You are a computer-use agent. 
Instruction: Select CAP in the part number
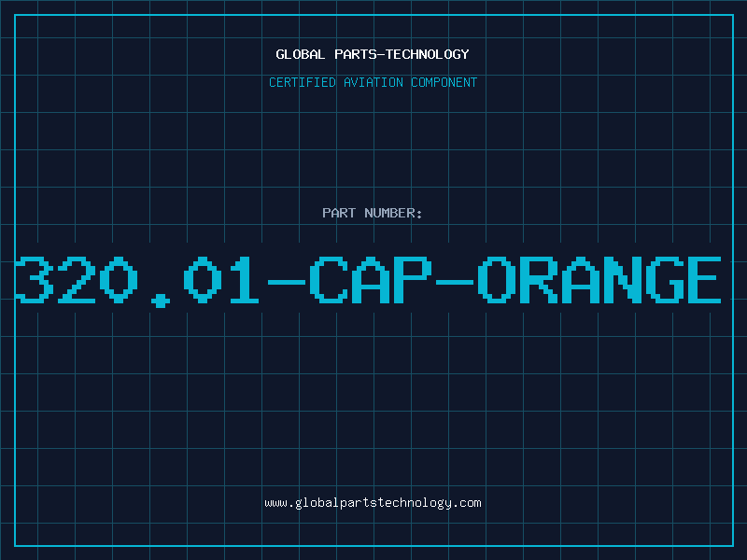(369, 280)
